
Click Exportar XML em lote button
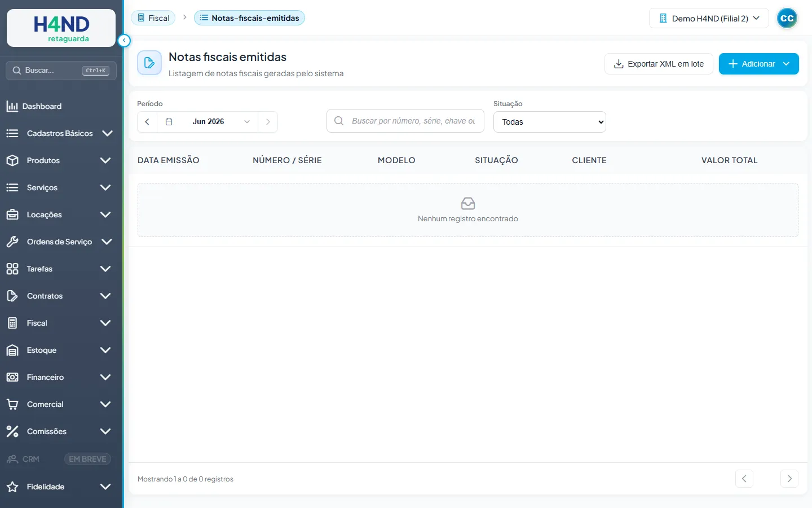[659, 64]
